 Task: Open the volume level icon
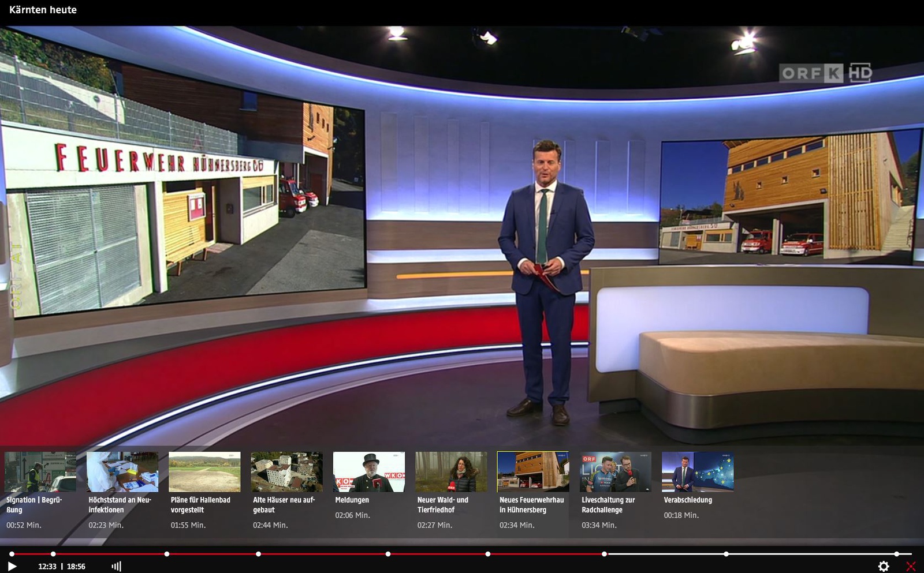tap(116, 566)
